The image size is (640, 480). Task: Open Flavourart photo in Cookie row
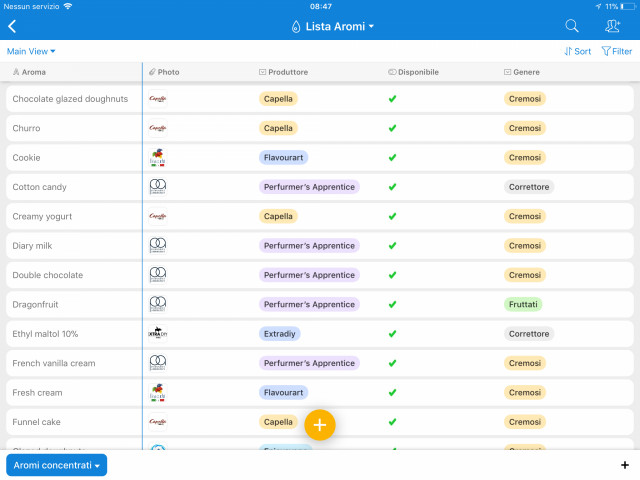pyautogui.click(x=158, y=158)
